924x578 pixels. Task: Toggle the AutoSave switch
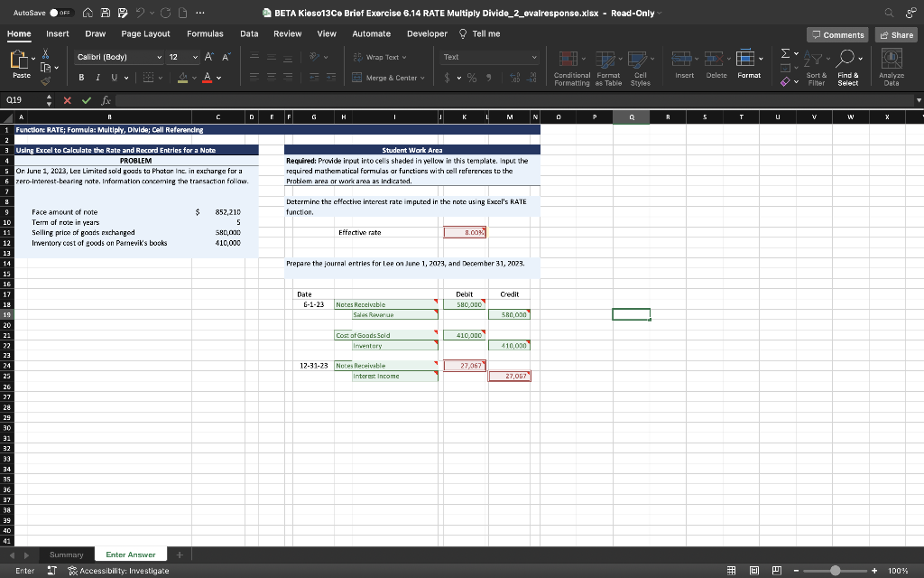[x=61, y=13]
